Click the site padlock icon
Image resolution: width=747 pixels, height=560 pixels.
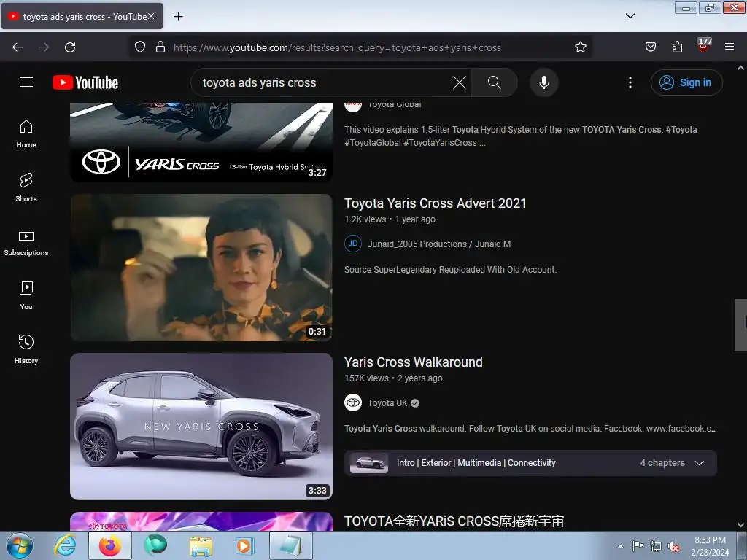160,47
